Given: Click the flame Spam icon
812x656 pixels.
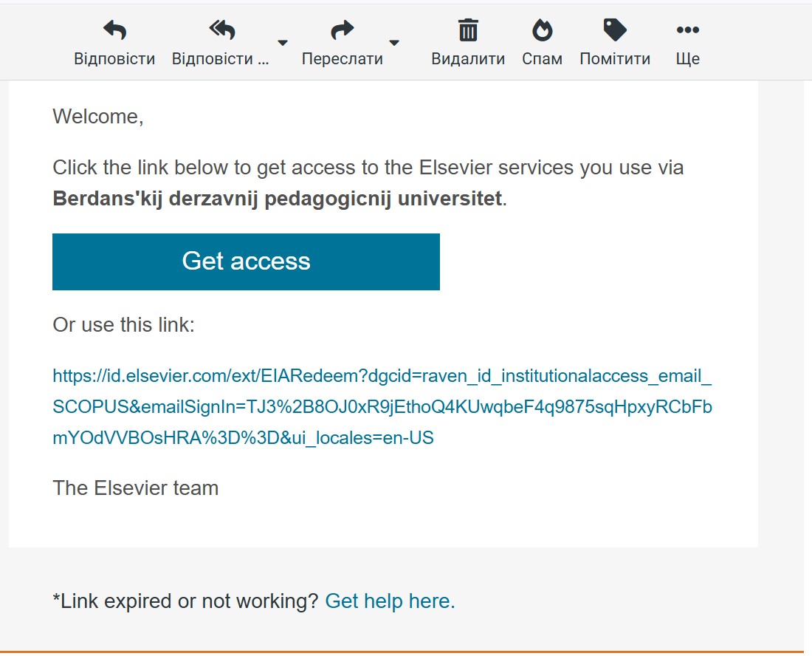Looking at the screenshot, I should 542,30.
